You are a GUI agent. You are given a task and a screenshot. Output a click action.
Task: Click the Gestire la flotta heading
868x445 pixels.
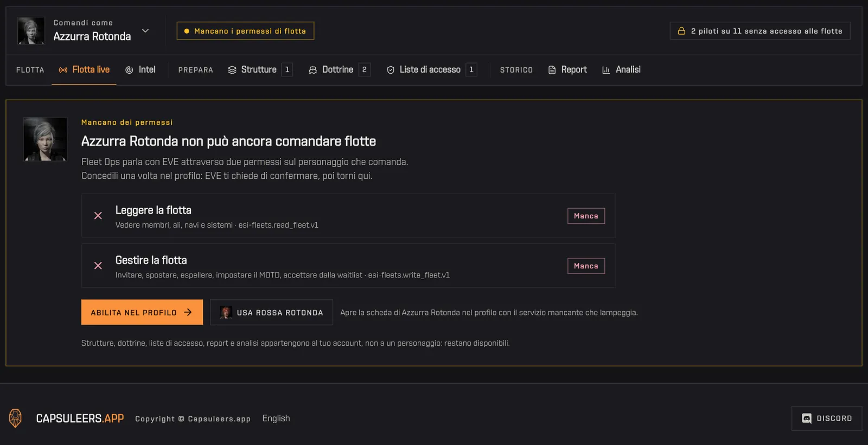pyautogui.click(x=151, y=260)
